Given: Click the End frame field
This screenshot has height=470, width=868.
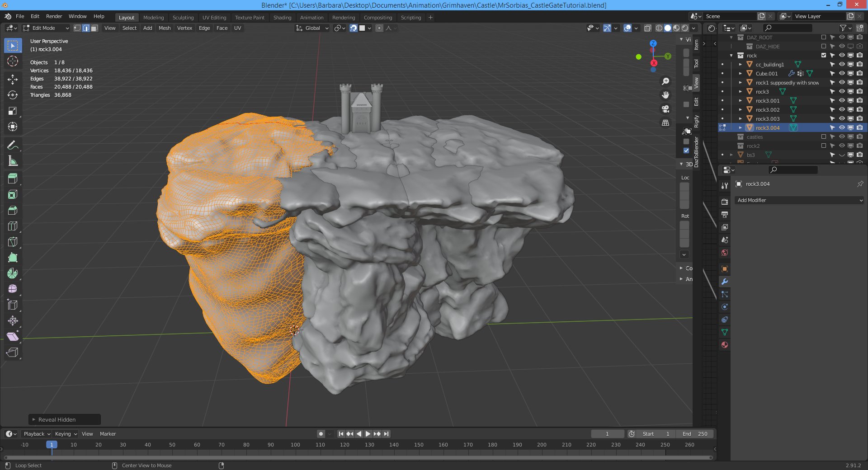Looking at the screenshot, I should tap(695, 434).
